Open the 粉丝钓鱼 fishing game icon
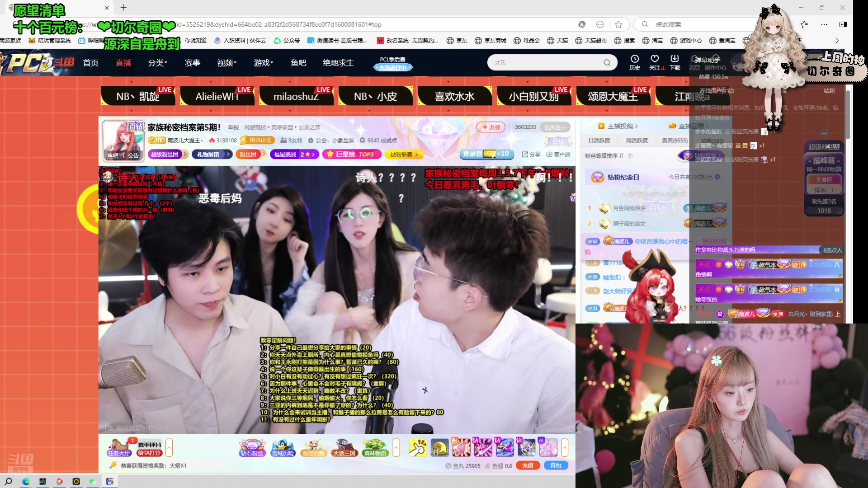The width and height of the screenshot is (868, 488). 313,447
